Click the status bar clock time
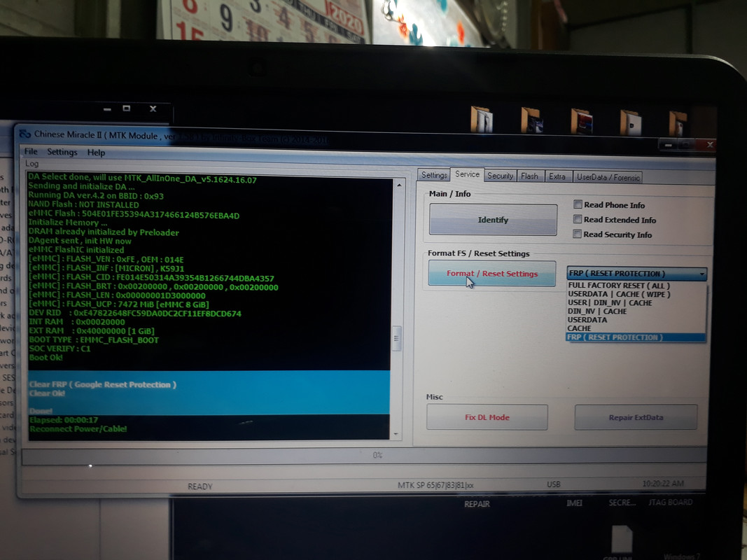 [x=663, y=483]
